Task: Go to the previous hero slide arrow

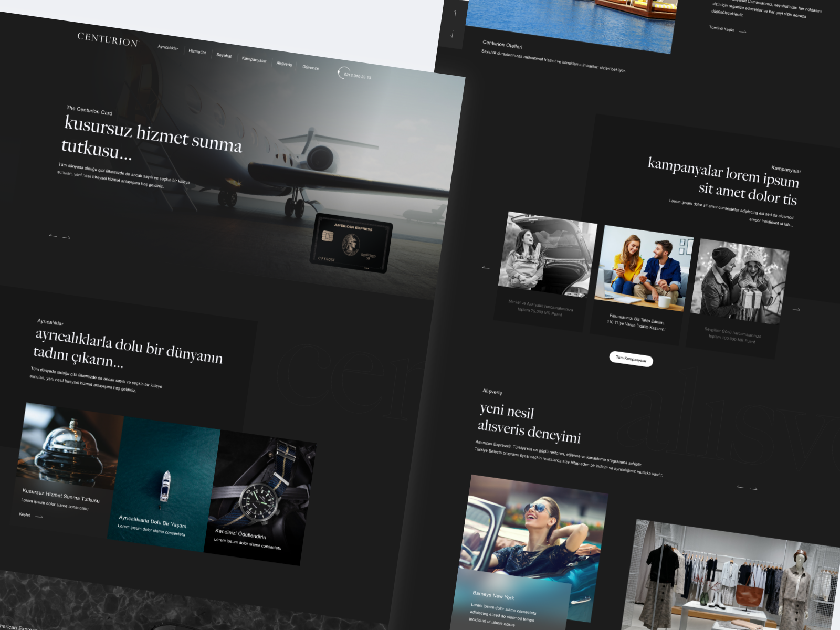Action: (52, 236)
